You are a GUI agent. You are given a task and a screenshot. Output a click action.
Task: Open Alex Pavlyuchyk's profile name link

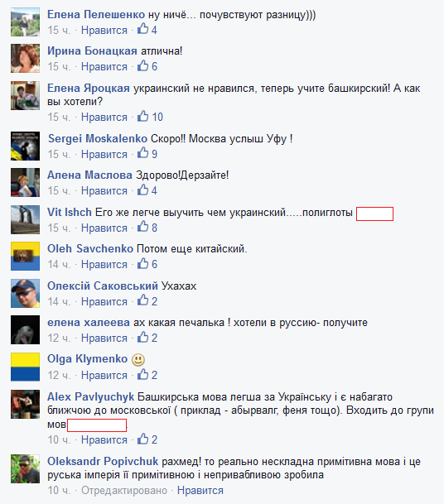pyautogui.click(x=91, y=397)
